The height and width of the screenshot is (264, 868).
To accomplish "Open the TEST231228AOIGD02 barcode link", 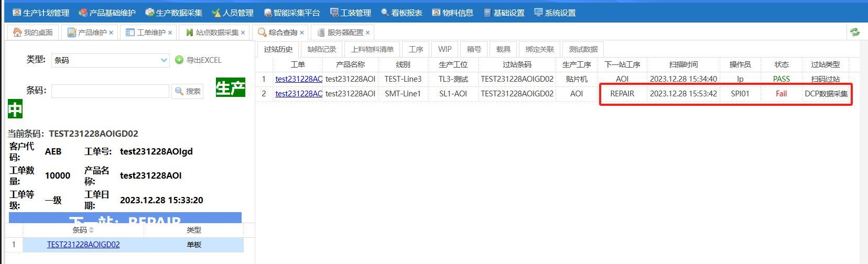I will point(83,245).
